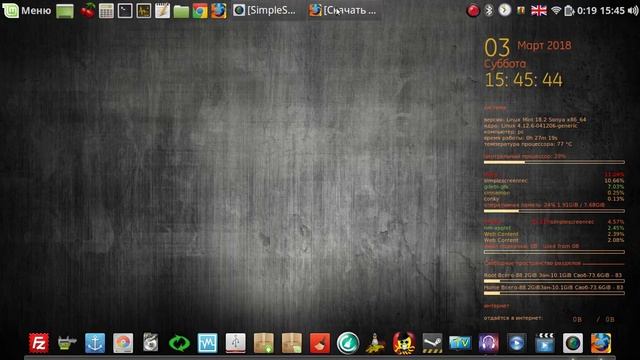Launch the grey stylized bird dock icon

[x=151, y=343]
